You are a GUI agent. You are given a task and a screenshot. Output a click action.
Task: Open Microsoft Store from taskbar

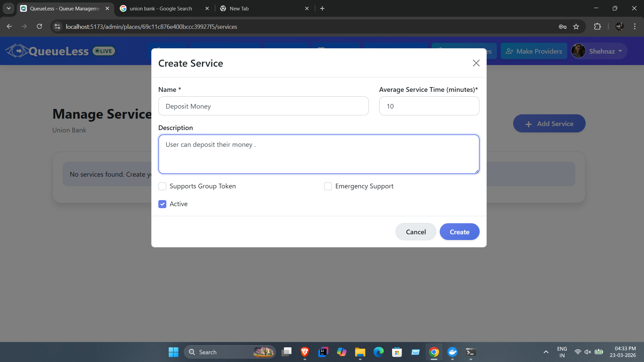pos(397,352)
